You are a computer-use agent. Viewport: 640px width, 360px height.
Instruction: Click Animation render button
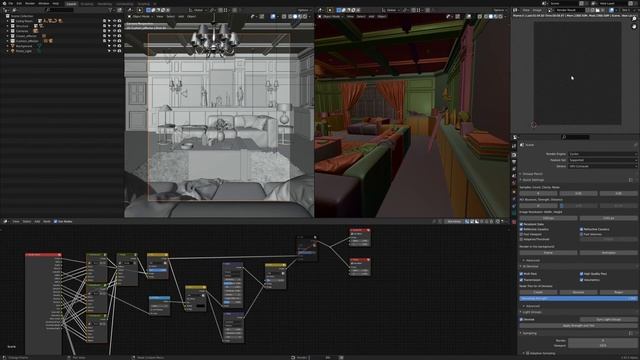[x=608, y=253]
